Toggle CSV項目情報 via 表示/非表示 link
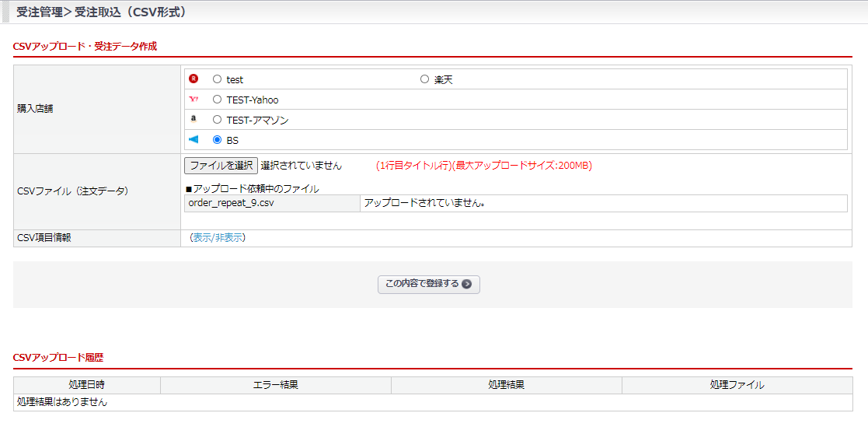Screen dimensions: 868x434 click(x=218, y=238)
